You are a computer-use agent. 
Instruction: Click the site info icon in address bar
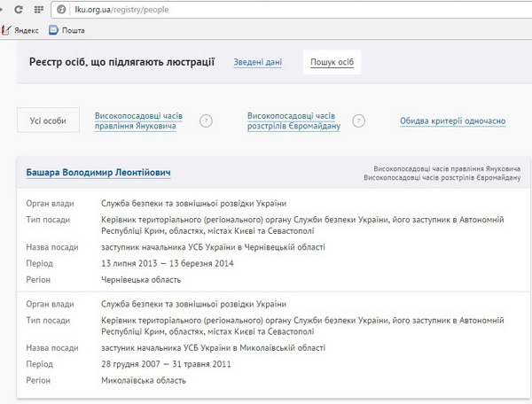60,9
